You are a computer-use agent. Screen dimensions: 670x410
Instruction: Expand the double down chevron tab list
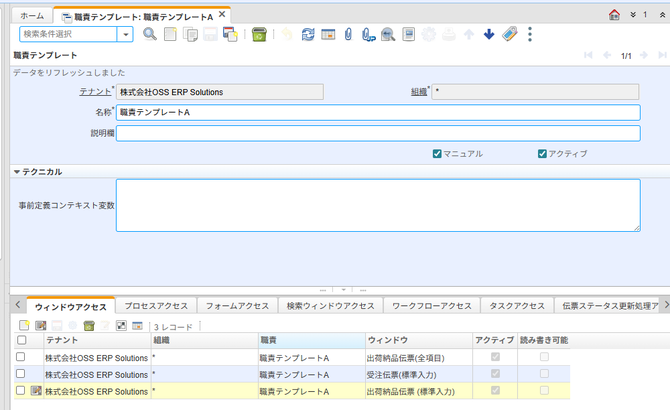[x=633, y=15]
